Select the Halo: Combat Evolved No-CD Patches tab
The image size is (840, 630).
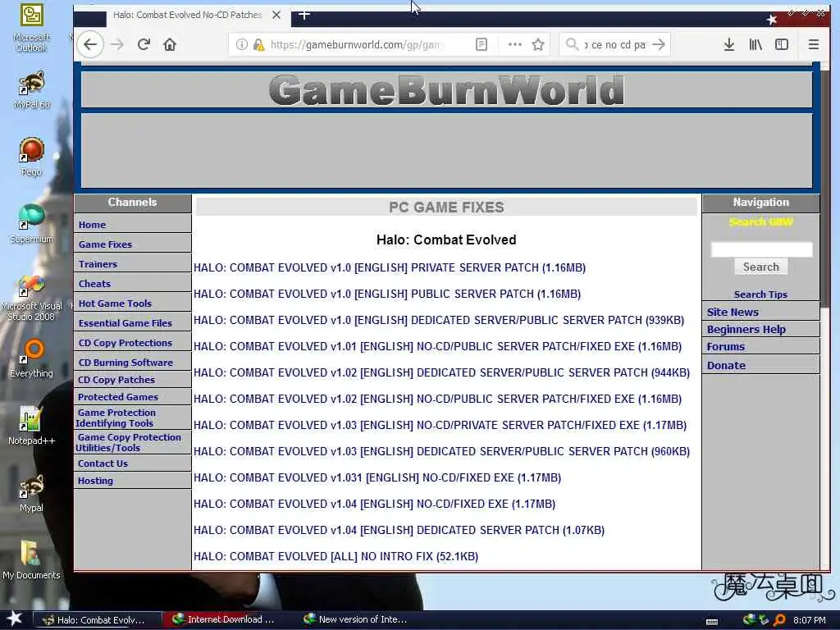188,15
